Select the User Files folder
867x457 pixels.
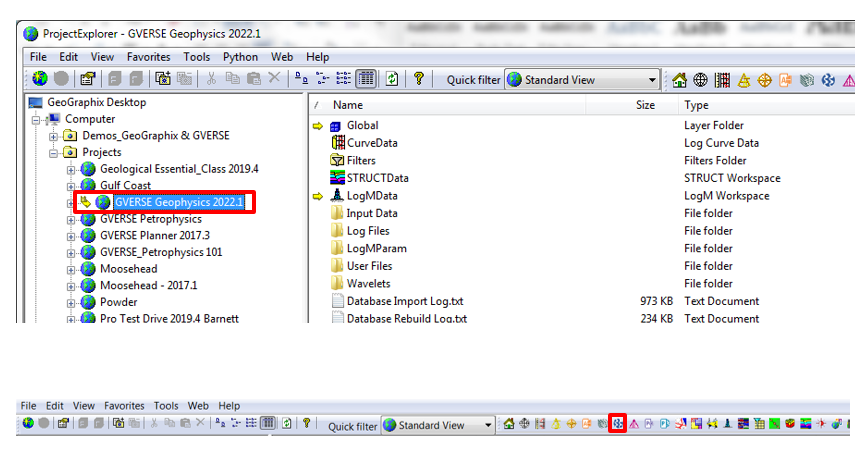point(369,266)
